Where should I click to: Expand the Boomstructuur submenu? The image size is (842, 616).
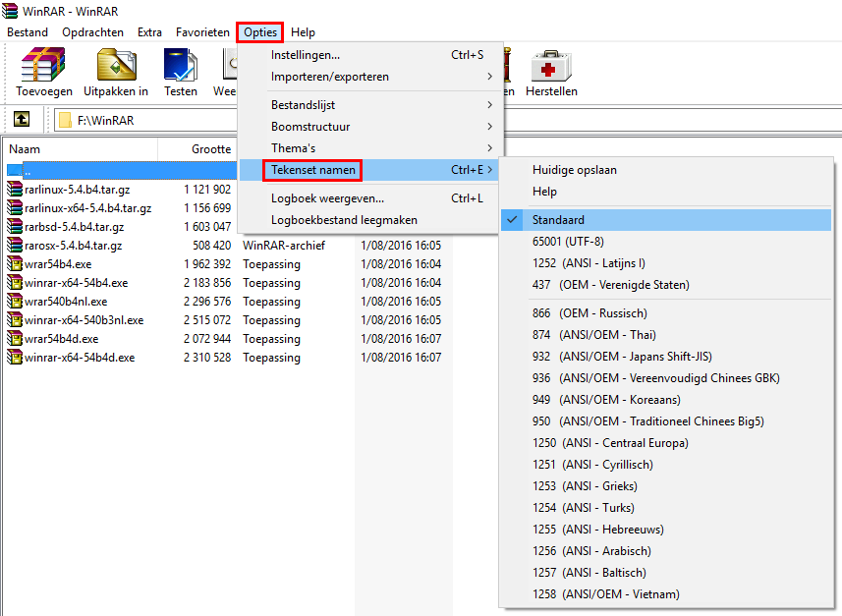[x=368, y=126]
